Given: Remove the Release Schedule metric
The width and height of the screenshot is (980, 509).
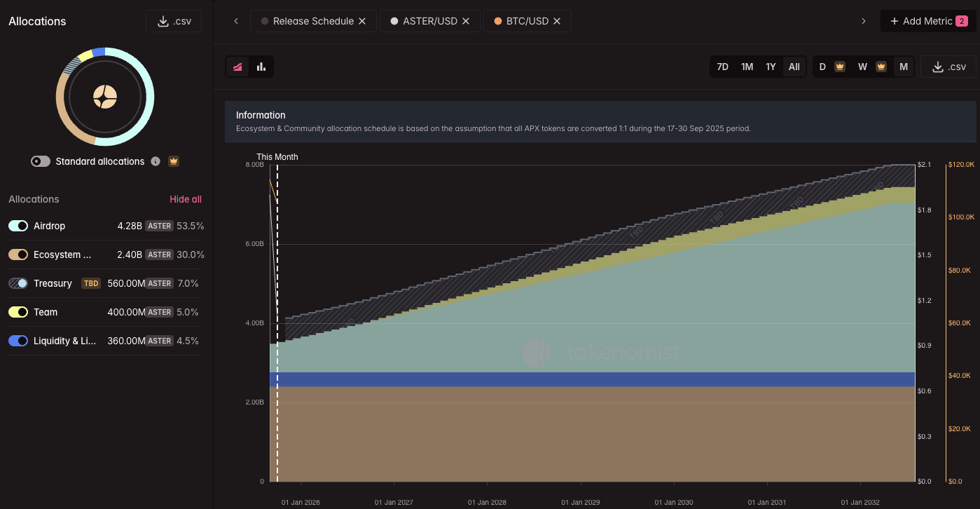Looking at the screenshot, I should 362,21.
